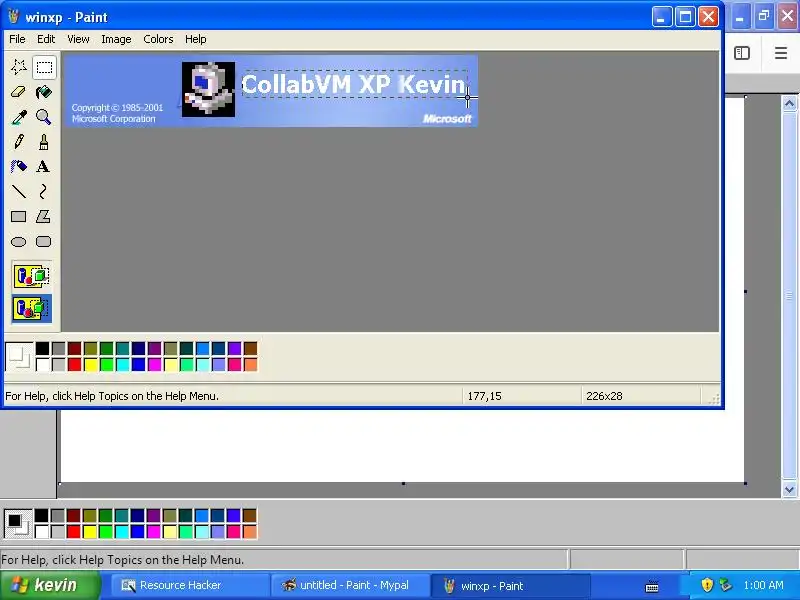800x600 pixels.
Task: Switch to Resource Hacker taskbar button
Action: pyautogui.click(x=190, y=585)
